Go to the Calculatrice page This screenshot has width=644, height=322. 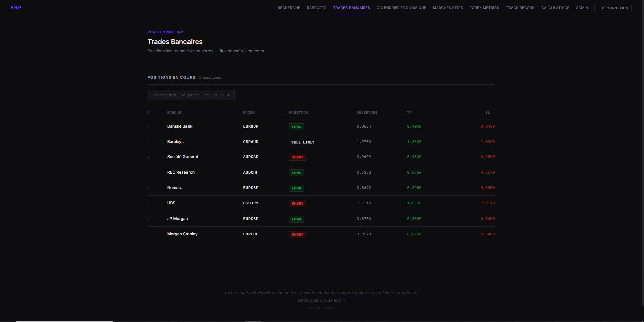[555, 8]
